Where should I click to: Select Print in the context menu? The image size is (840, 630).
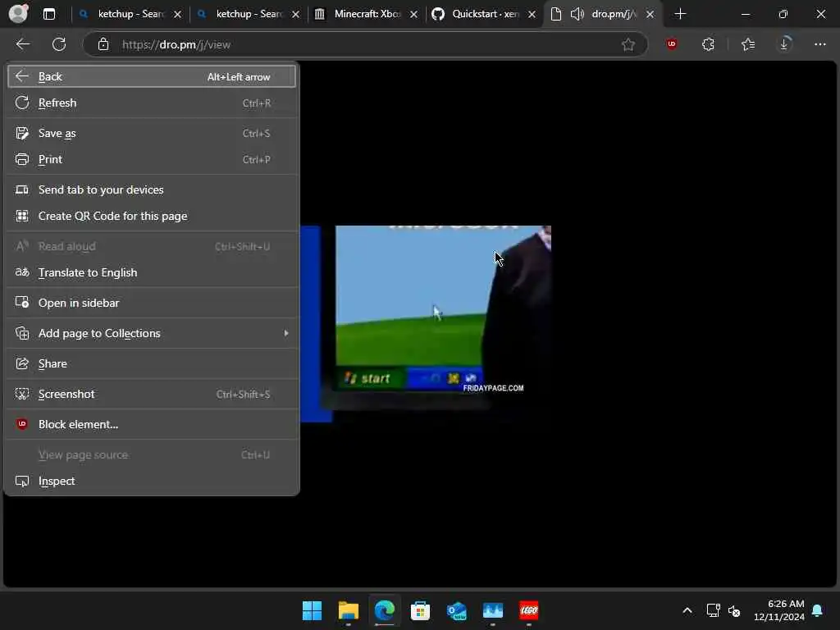click(152, 160)
